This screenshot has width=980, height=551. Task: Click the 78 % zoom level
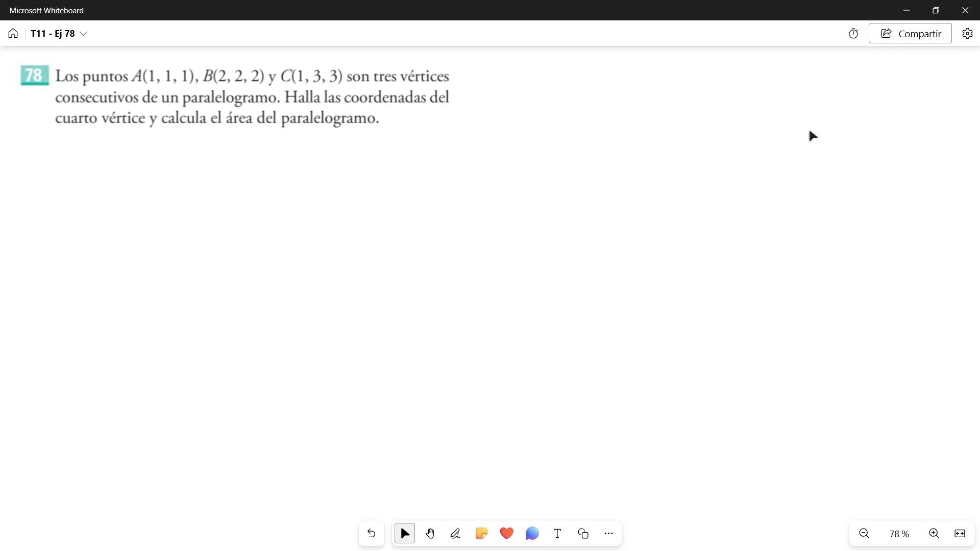(899, 534)
